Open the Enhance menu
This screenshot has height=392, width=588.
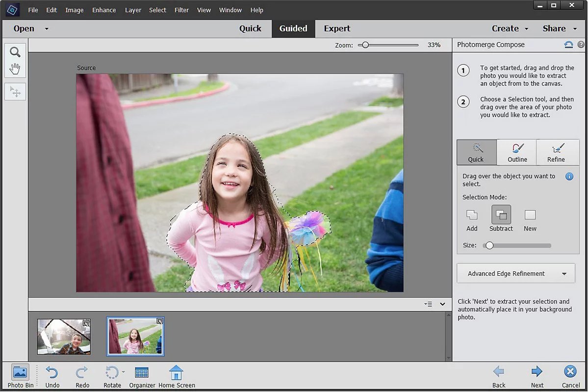click(x=104, y=10)
